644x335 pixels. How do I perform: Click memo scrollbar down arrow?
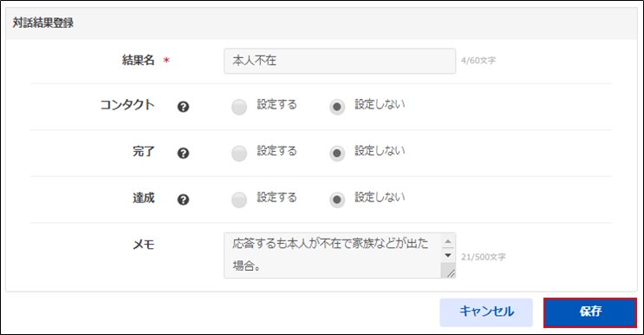click(x=448, y=255)
